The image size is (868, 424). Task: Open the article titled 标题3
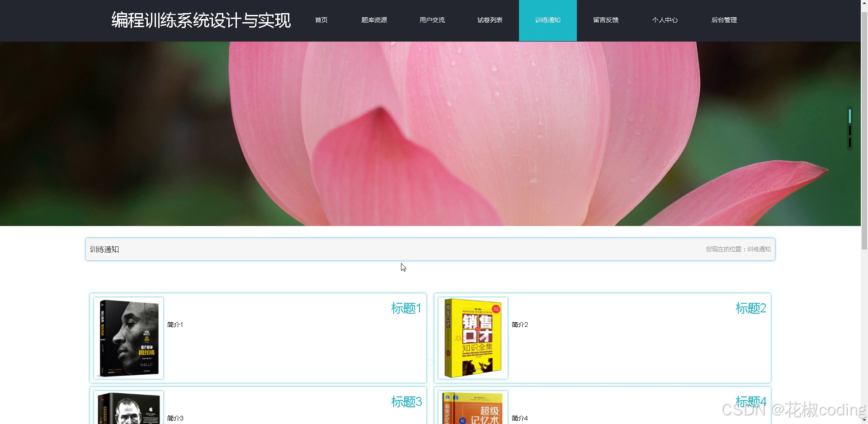(x=406, y=402)
